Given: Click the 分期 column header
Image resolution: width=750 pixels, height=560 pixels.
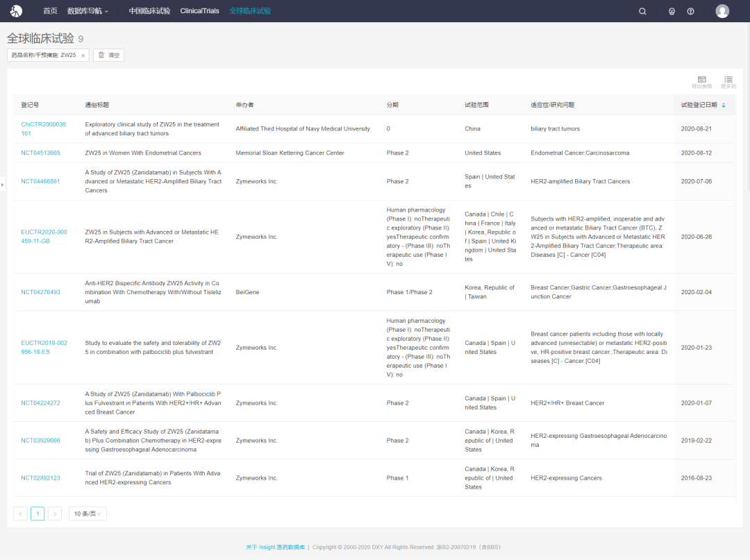Looking at the screenshot, I should coord(392,105).
